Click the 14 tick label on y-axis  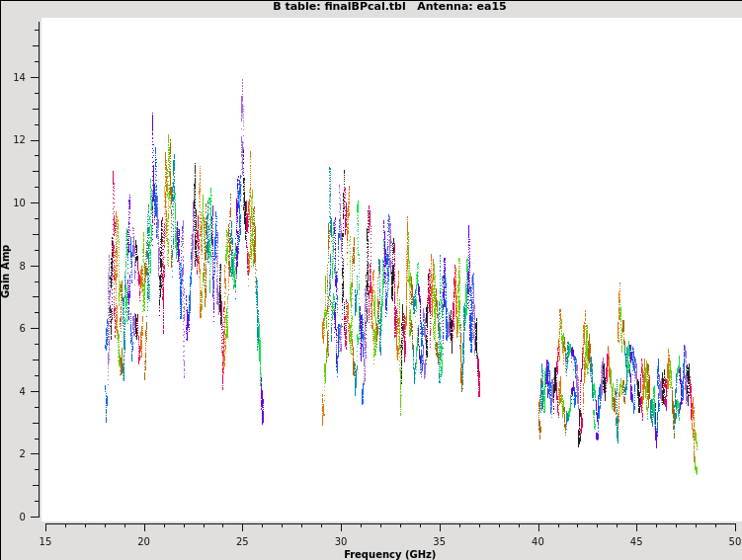(x=20, y=78)
